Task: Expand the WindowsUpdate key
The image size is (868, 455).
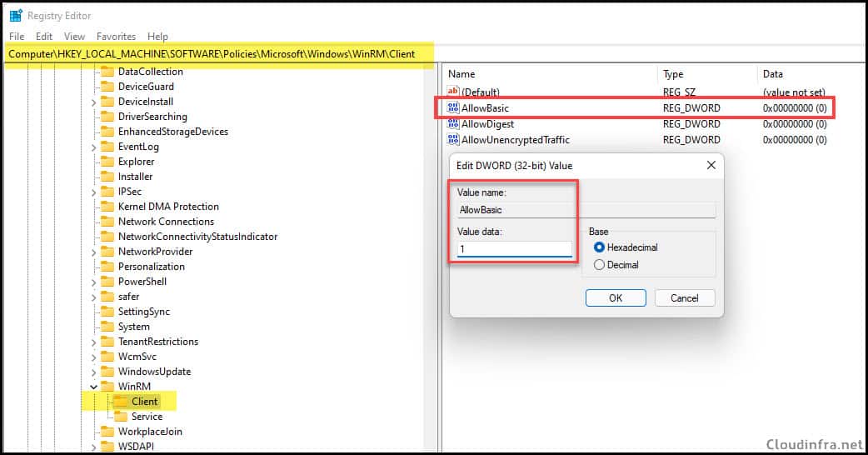Action: point(93,372)
